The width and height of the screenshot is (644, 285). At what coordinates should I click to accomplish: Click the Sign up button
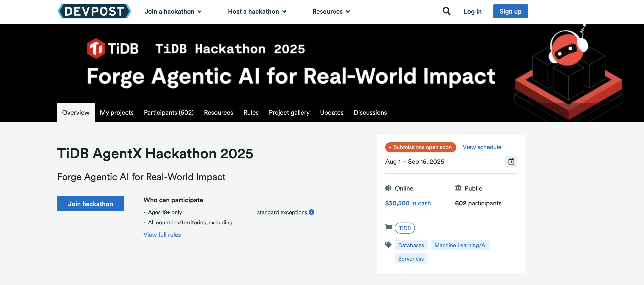pyautogui.click(x=510, y=11)
